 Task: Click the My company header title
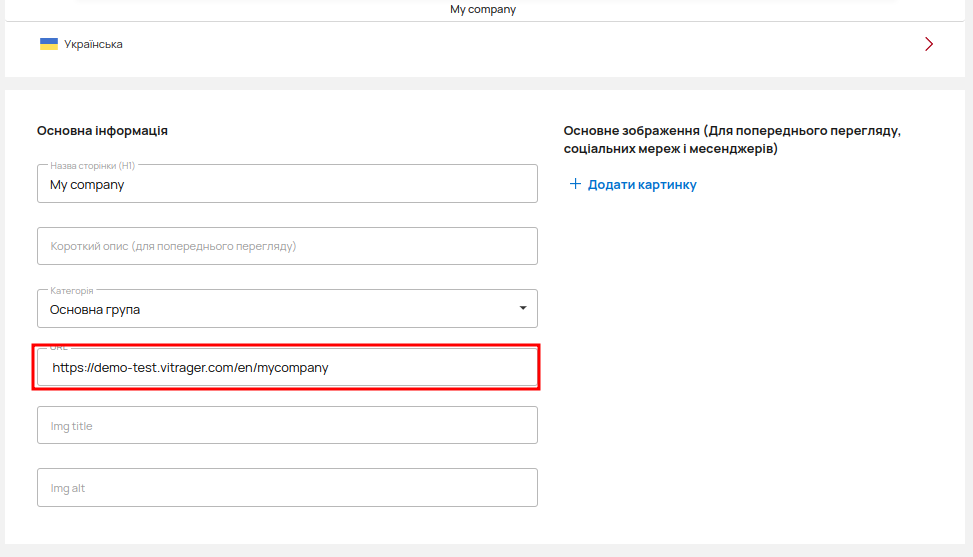(x=483, y=9)
